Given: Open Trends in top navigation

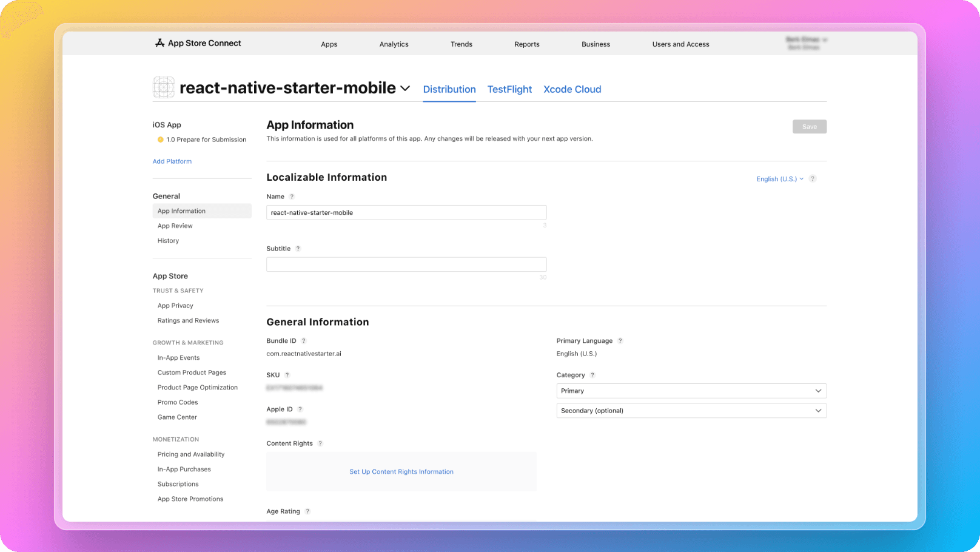Looking at the screenshot, I should coord(461,44).
